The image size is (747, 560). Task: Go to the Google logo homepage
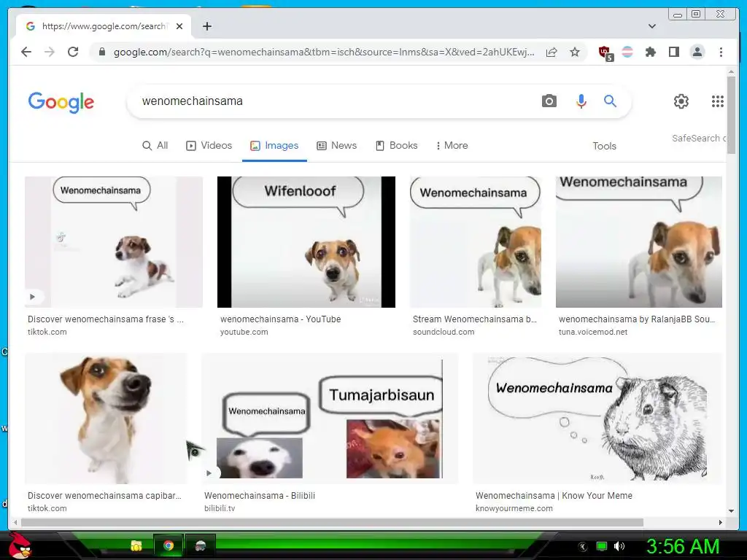[x=61, y=102]
